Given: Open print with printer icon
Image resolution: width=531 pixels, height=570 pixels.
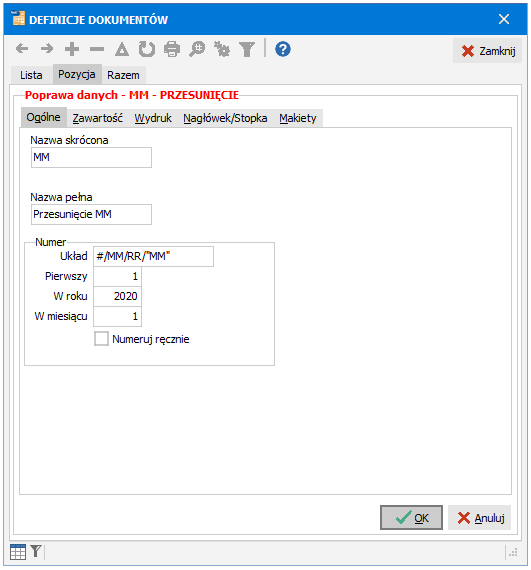Looking at the screenshot, I should click(172, 49).
